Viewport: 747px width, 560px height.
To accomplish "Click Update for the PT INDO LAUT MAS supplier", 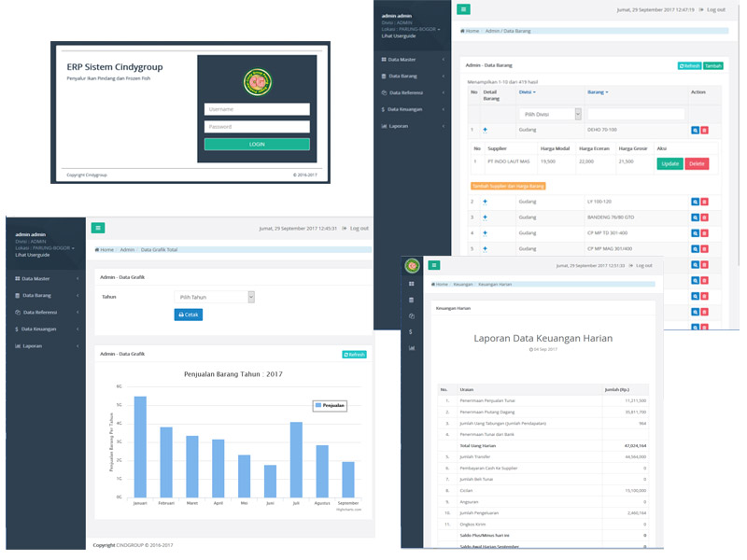I will tap(669, 163).
